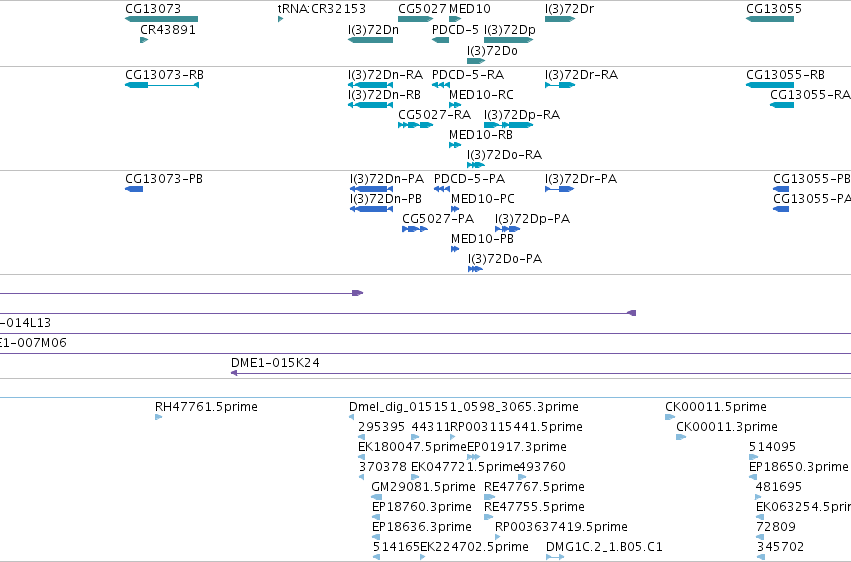The height and width of the screenshot is (562, 851).
Task: Click EST RE47755.5prime
Action: (488, 517)
